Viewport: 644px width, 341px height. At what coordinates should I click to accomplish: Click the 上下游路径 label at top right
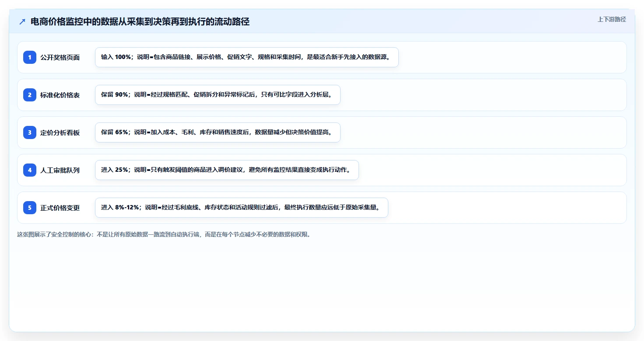pyautogui.click(x=612, y=19)
